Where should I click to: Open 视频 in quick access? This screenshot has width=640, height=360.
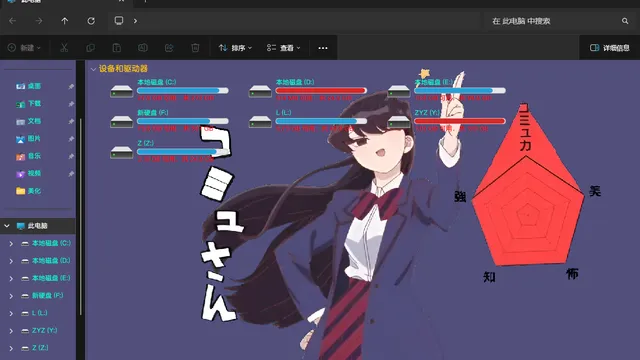(34, 173)
